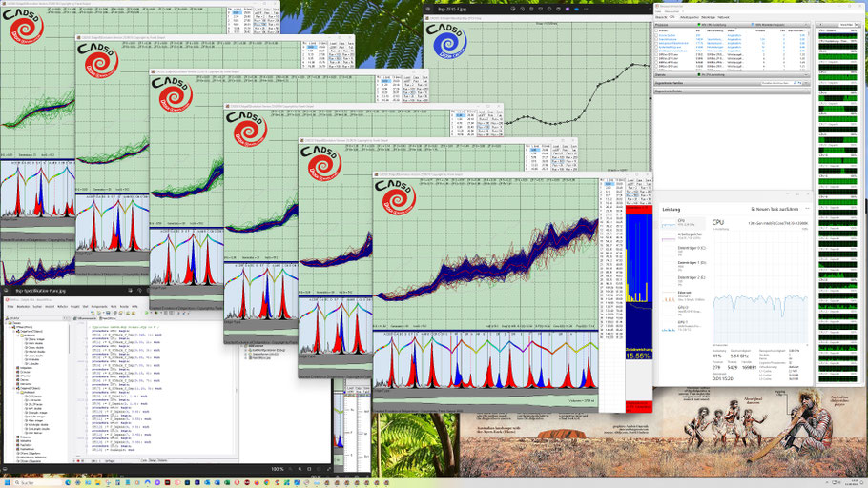This screenshot has height=488, width=868.
Task: Collapse the Prozesse section in Resource Monitor
Action: [805, 25]
